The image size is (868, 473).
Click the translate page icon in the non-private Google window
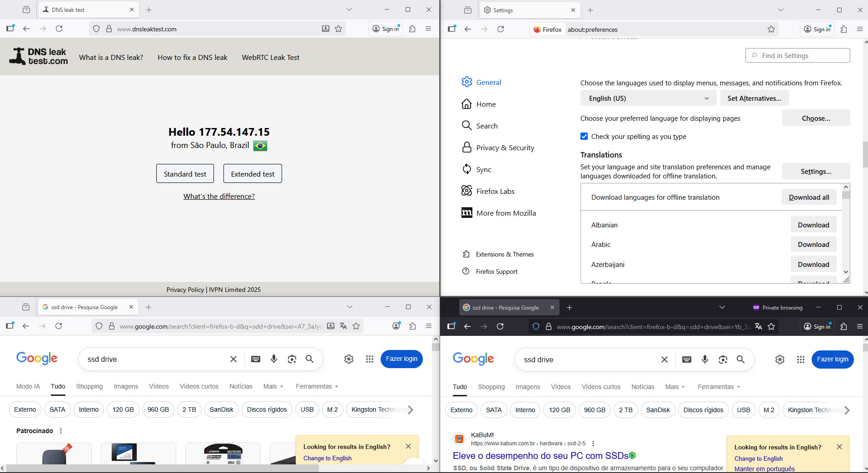point(343,326)
